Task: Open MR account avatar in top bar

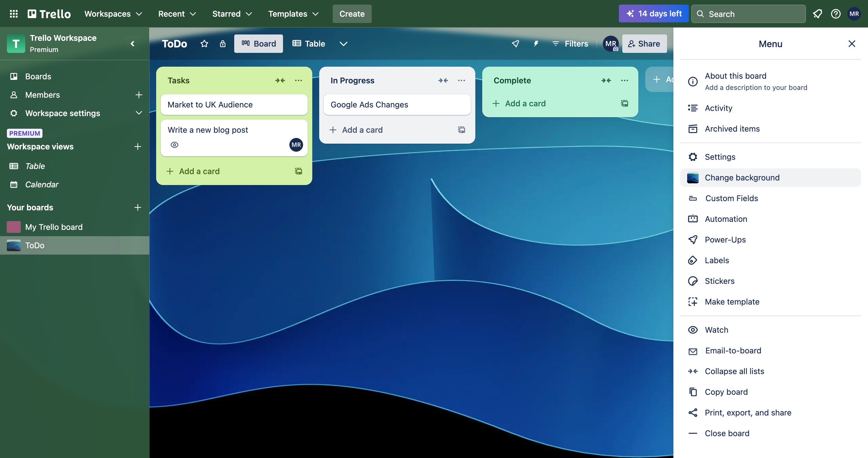Action: tap(854, 14)
